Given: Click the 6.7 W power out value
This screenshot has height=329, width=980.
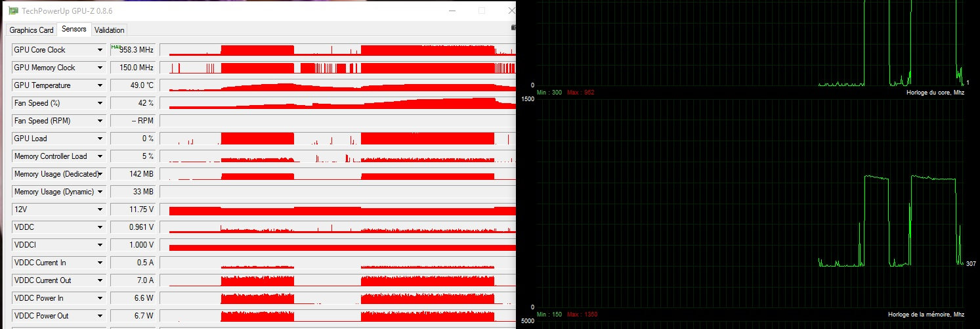Looking at the screenshot, I should tap(133, 316).
